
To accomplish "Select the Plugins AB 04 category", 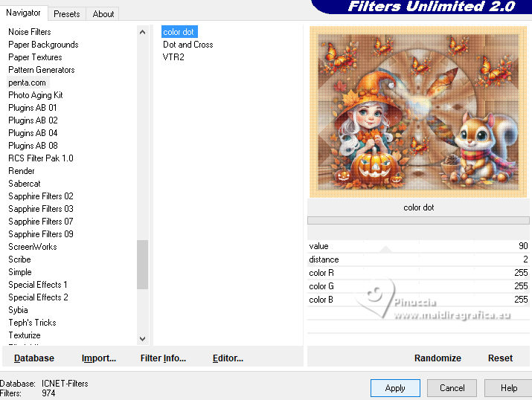I will (x=33, y=133).
